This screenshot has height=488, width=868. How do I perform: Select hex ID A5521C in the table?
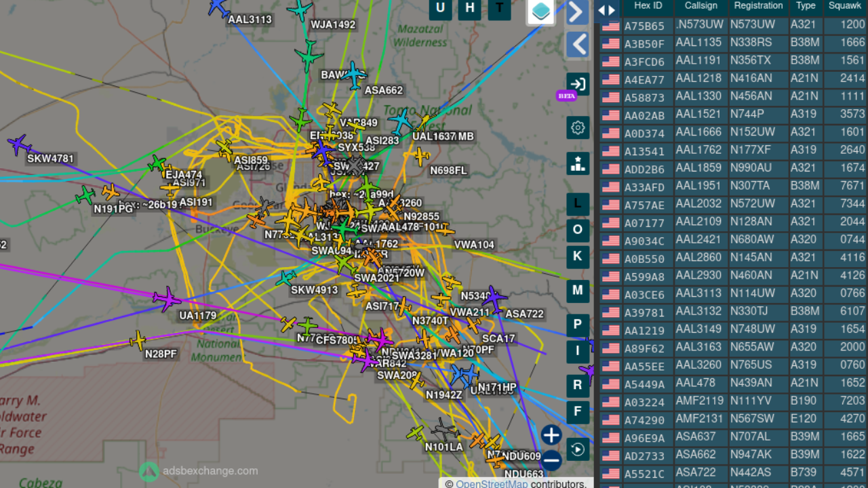644,474
